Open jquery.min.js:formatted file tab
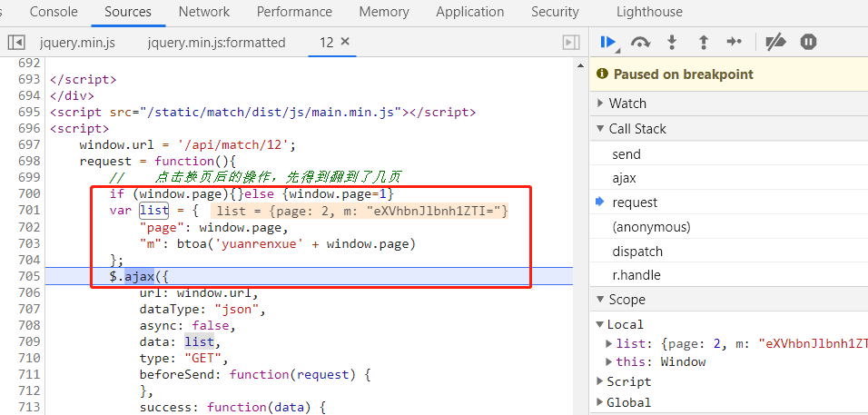This screenshot has height=415, width=868. click(x=216, y=43)
